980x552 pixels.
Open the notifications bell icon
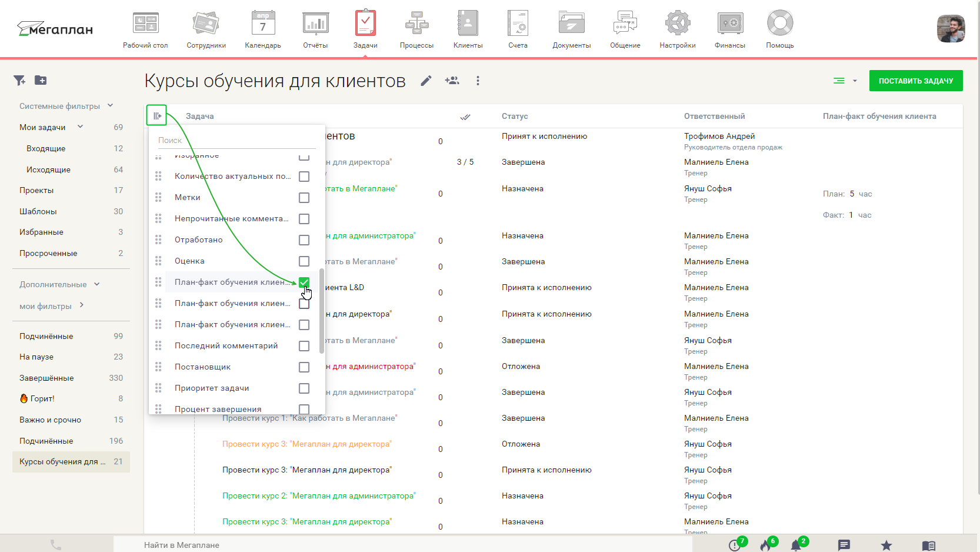[x=796, y=545]
